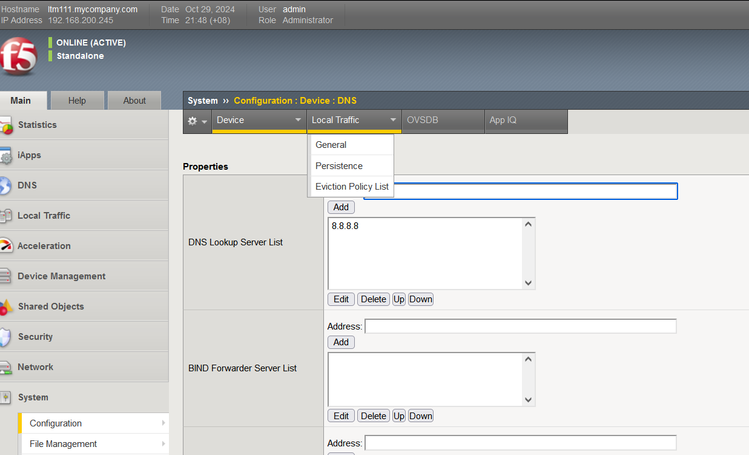
Task: Select Eviction Policy List menu entry
Action: pyautogui.click(x=352, y=187)
